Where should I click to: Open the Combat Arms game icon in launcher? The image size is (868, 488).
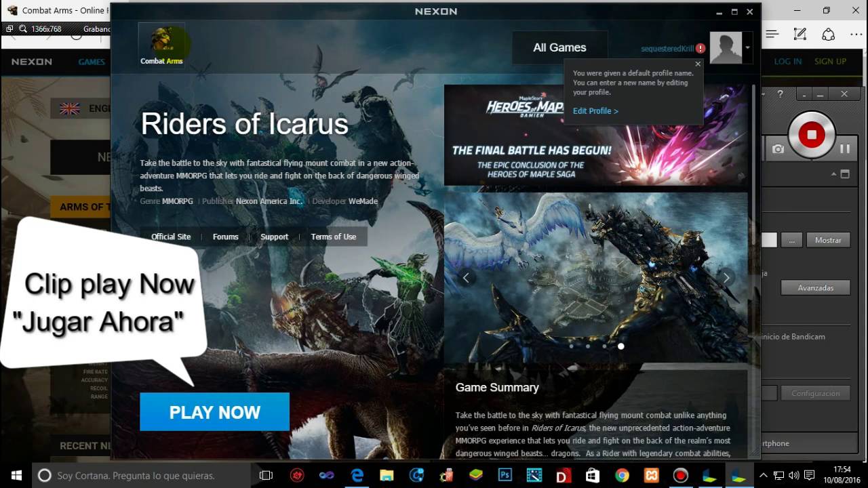click(x=161, y=45)
